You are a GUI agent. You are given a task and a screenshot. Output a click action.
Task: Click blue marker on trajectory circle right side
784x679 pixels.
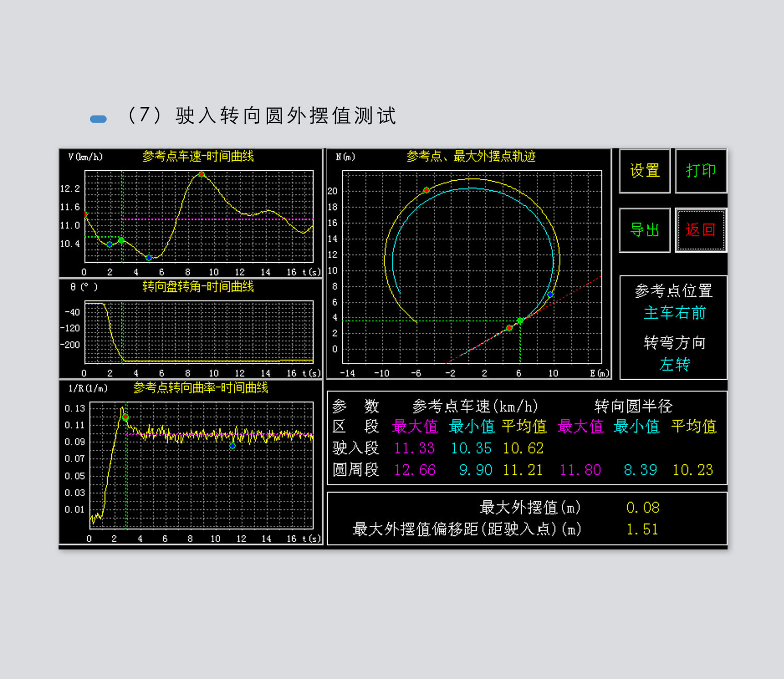click(x=550, y=295)
